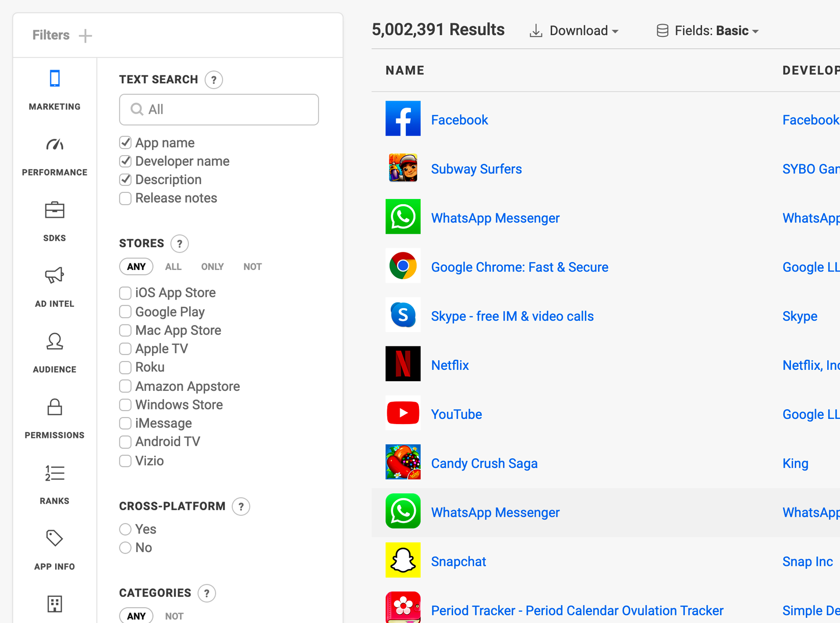840x623 pixels.
Task: Switch Stores filter mode to ONLY
Action: coord(212,267)
